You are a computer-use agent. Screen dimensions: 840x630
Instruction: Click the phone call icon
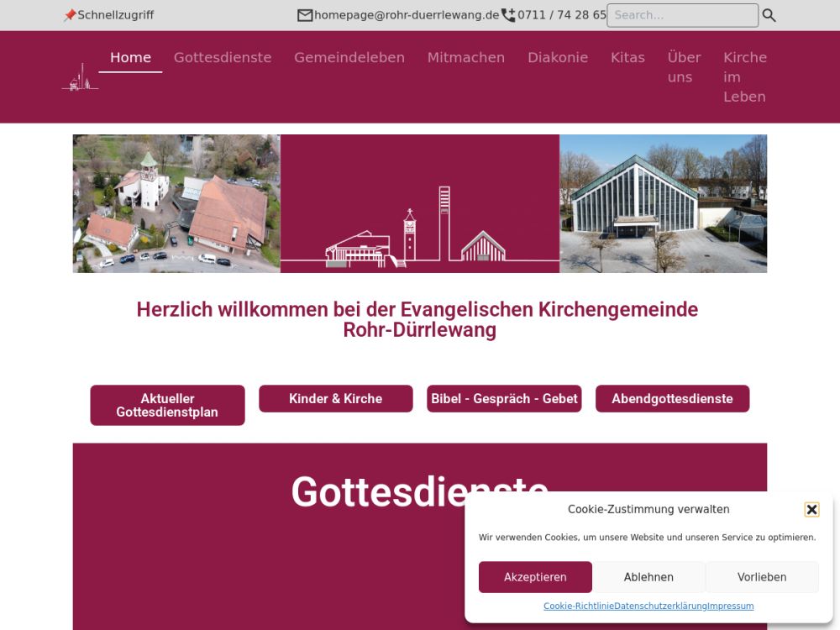(508, 15)
